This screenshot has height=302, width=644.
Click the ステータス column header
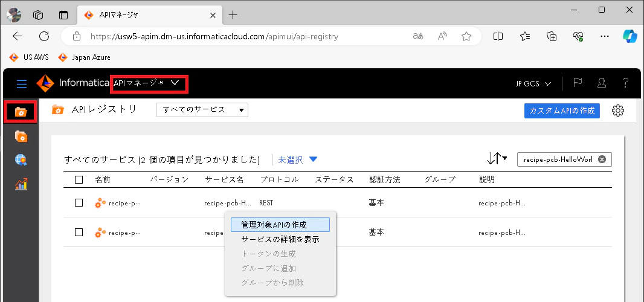(334, 179)
